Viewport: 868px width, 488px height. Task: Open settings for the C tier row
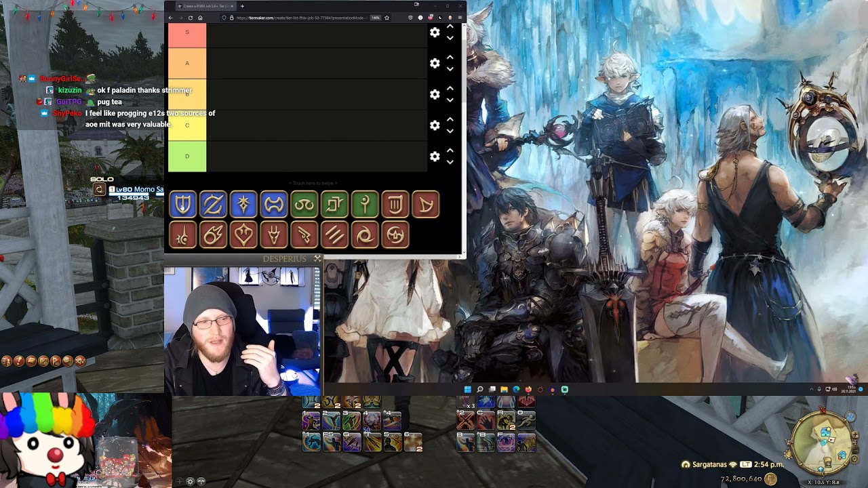pyautogui.click(x=435, y=125)
